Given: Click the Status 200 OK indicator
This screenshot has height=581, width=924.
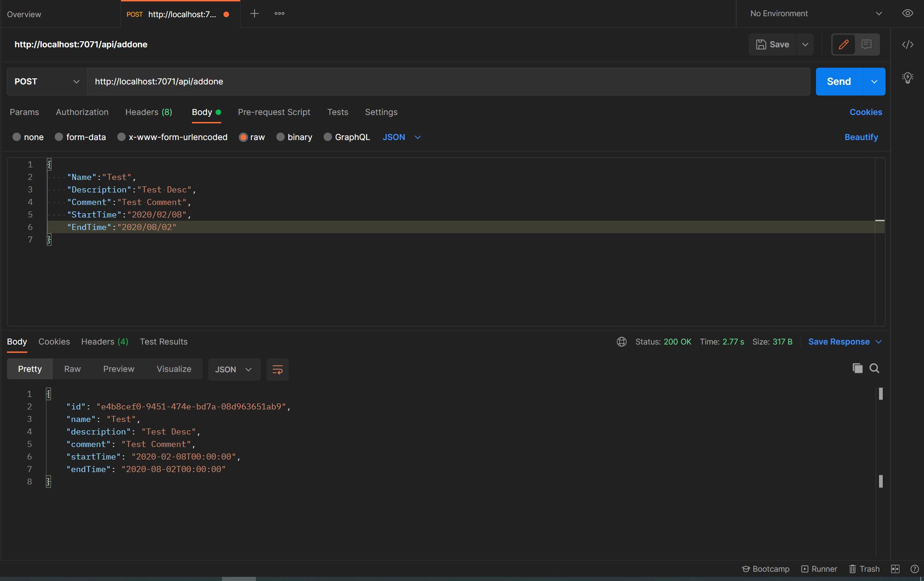Looking at the screenshot, I should [x=663, y=342].
